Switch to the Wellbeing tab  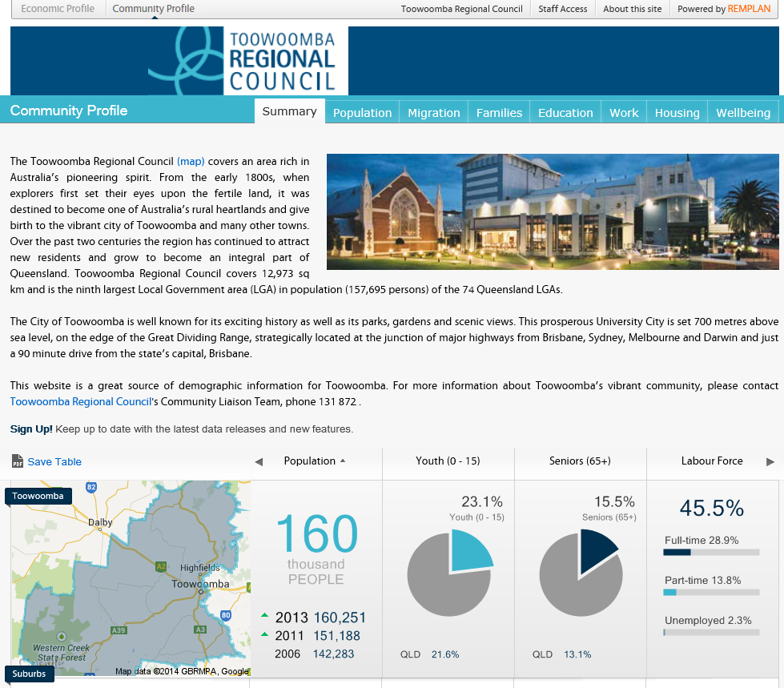743,112
